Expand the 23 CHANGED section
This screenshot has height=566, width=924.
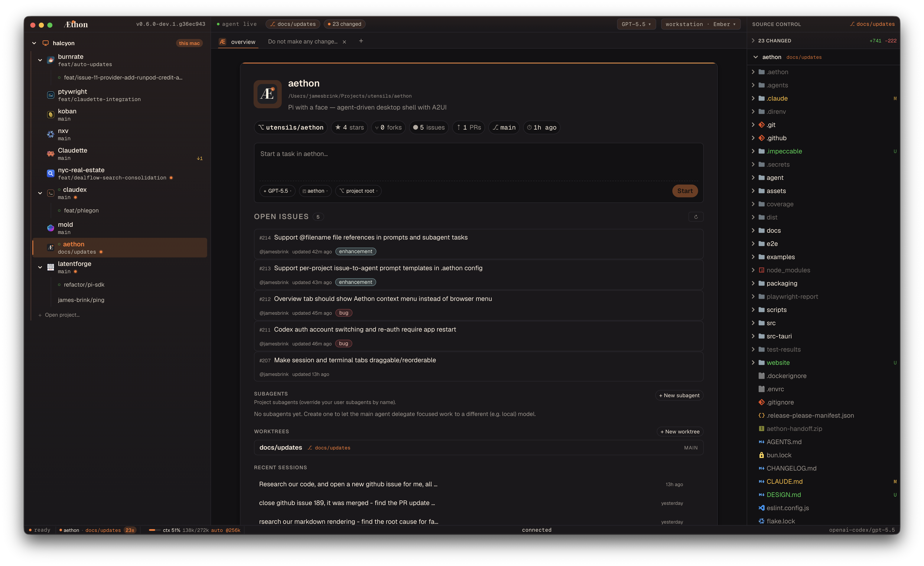click(753, 40)
